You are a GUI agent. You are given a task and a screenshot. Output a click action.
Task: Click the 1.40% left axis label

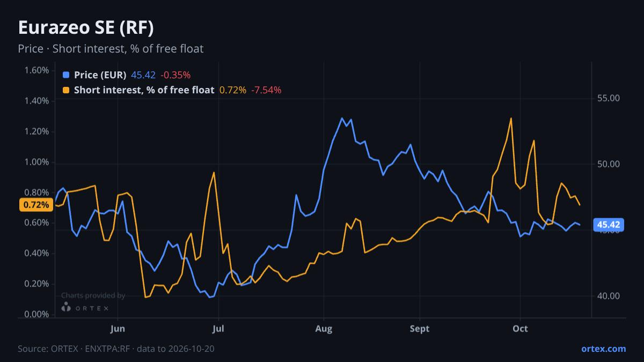36,101
